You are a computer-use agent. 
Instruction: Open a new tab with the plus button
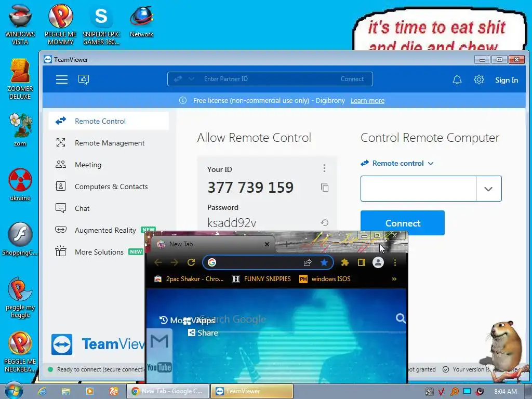(287, 244)
